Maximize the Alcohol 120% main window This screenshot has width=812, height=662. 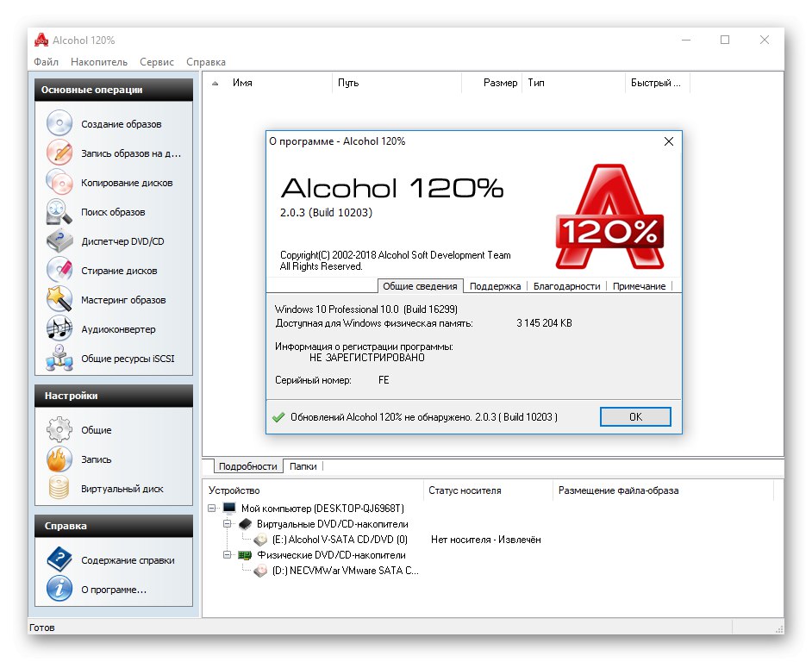pos(725,40)
